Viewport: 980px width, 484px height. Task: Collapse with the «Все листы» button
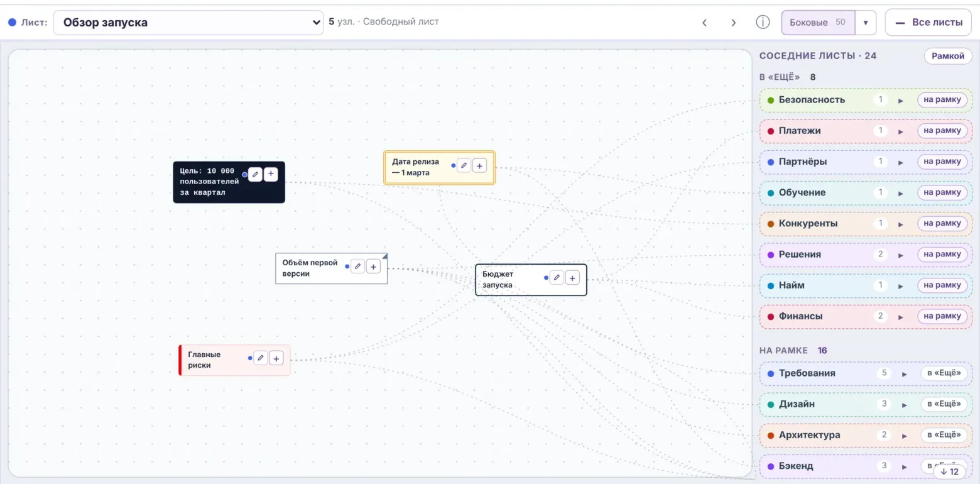928,23
